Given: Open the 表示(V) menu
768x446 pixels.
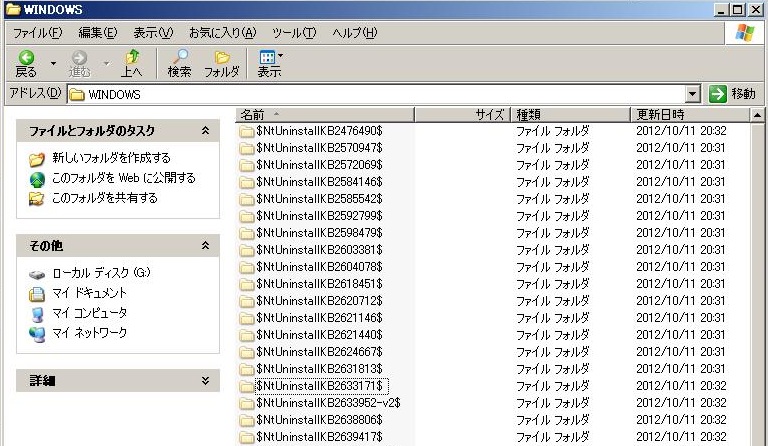Looking at the screenshot, I should point(153,33).
